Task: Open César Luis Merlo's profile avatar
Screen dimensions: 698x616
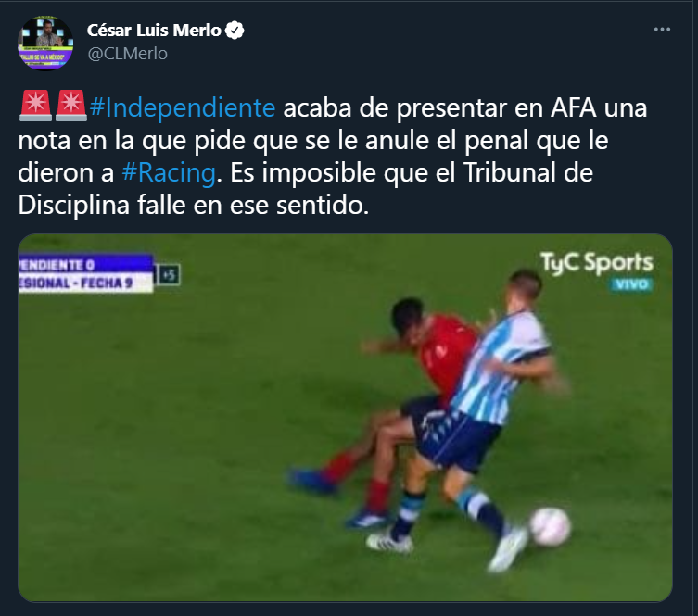Action: coord(45,44)
